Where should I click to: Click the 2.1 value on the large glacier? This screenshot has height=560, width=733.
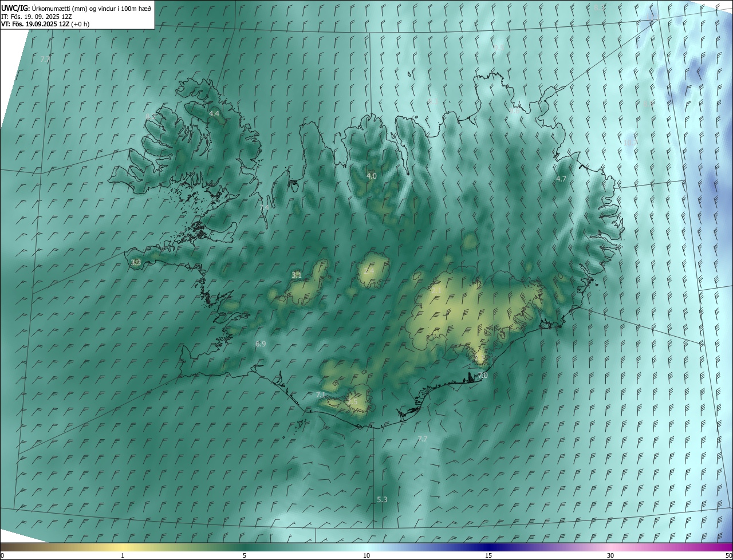click(x=436, y=290)
